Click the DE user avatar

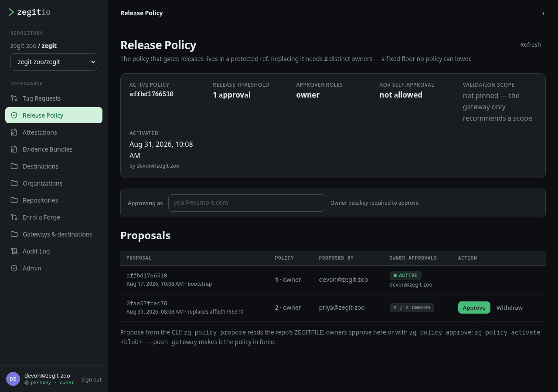tap(13, 379)
